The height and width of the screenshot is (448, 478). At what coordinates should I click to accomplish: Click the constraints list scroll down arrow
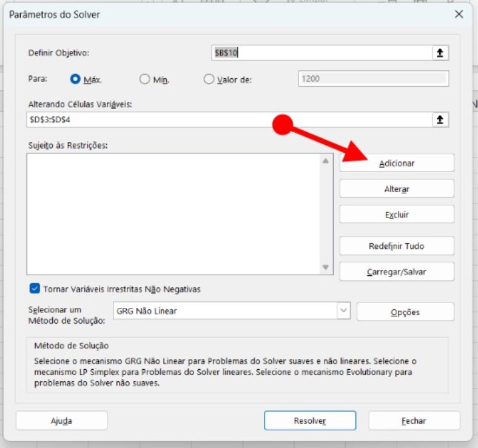(x=326, y=267)
